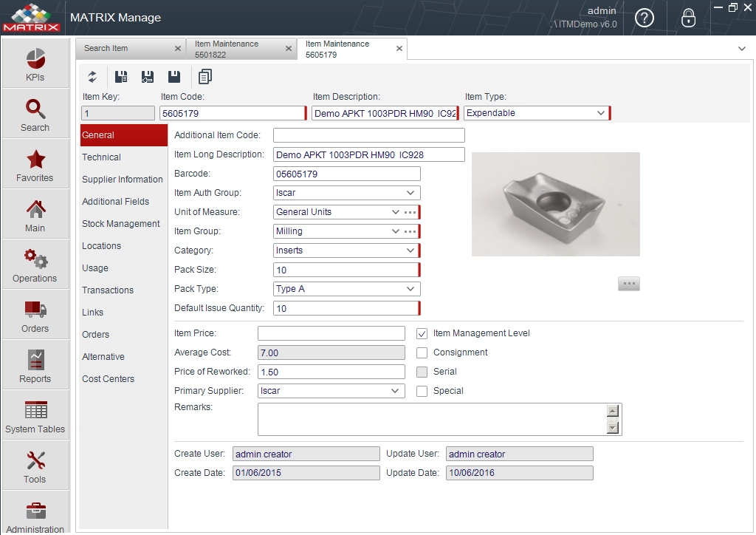Image resolution: width=756 pixels, height=535 pixels.
Task: Click the refresh arrows toolbar icon
Action: pos(92,77)
